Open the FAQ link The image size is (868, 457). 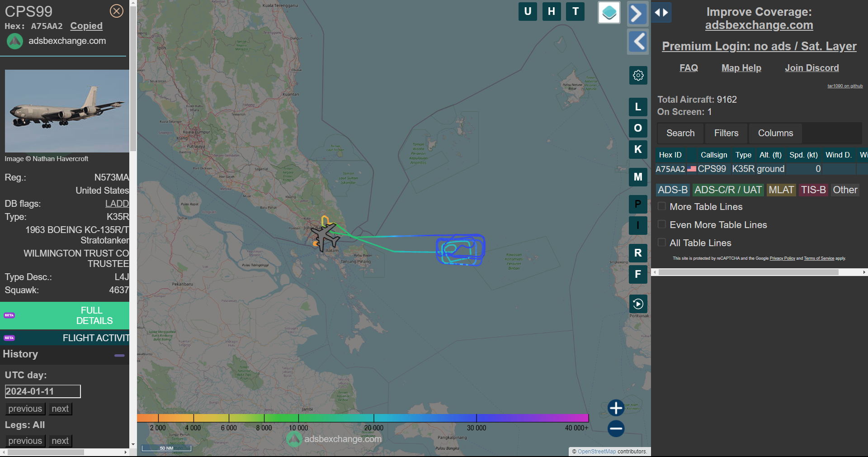(689, 68)
